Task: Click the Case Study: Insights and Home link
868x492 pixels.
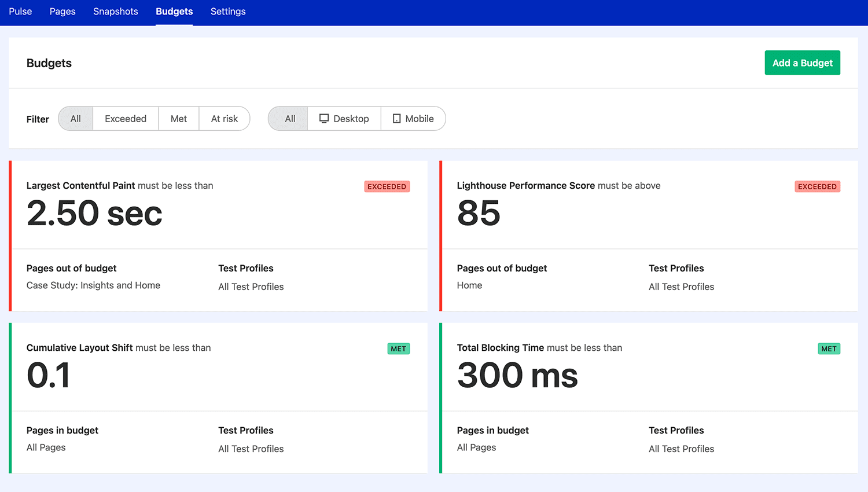Action: tap(93, 285)
